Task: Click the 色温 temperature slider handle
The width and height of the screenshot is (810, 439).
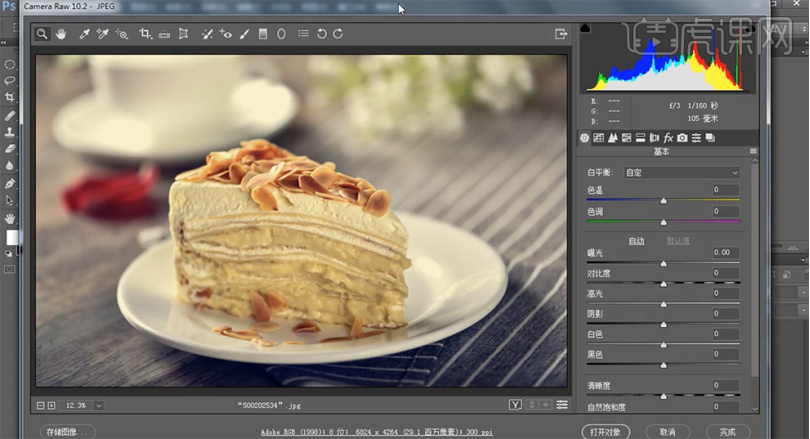Action: point(663,200)
